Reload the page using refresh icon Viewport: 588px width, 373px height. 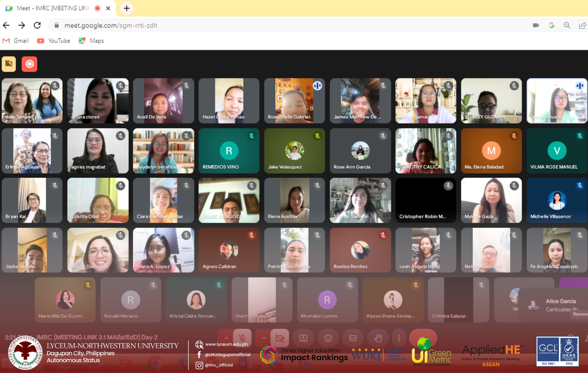coord(37,25)
